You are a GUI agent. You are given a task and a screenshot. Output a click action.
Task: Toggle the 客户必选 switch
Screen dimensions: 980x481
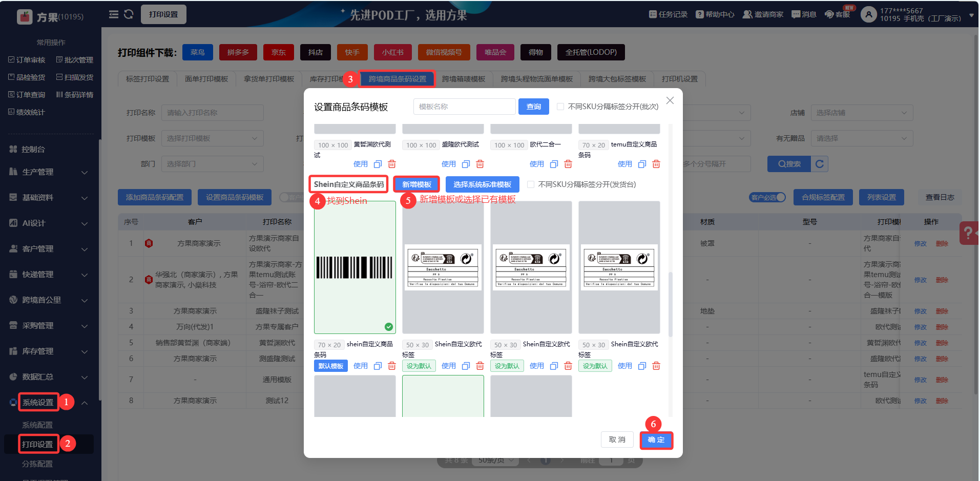(767, 197)
